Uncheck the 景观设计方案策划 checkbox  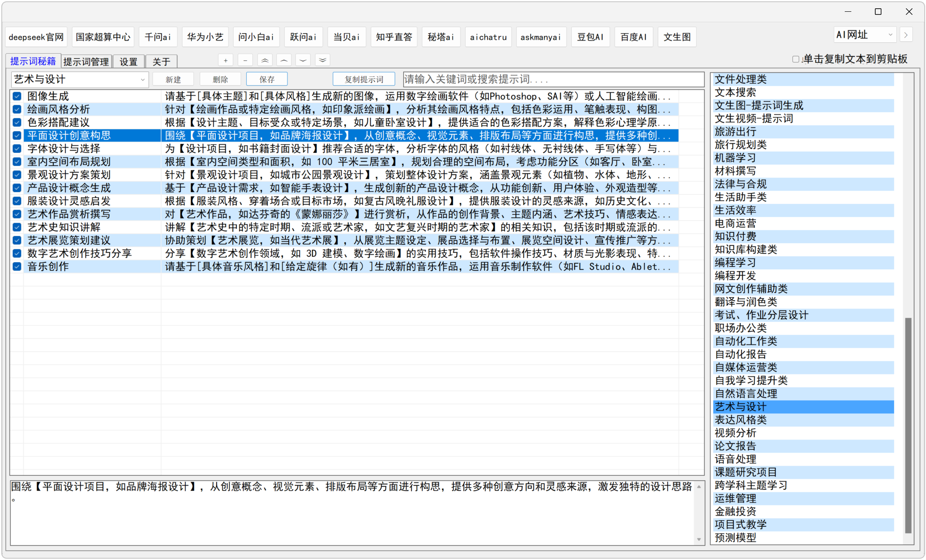click(x=17, y=175)
